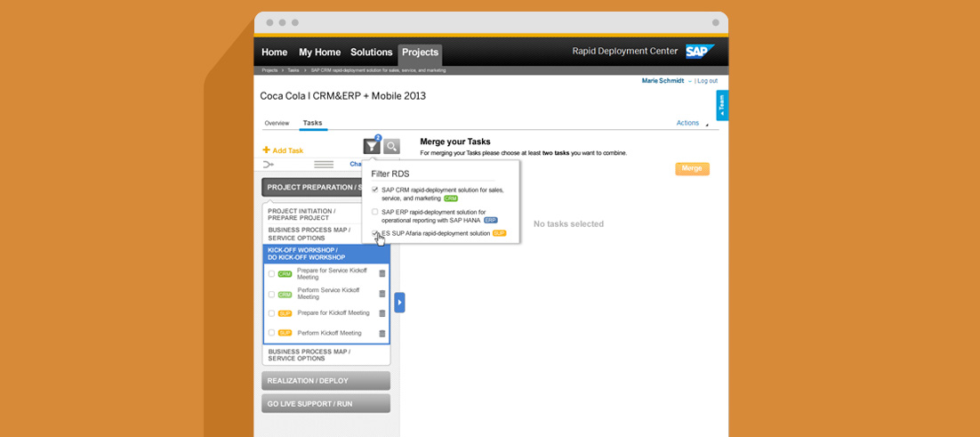Click SAP CRM rapid-deployment breadcrumb

pyautogui.click(x=377, y=70)
